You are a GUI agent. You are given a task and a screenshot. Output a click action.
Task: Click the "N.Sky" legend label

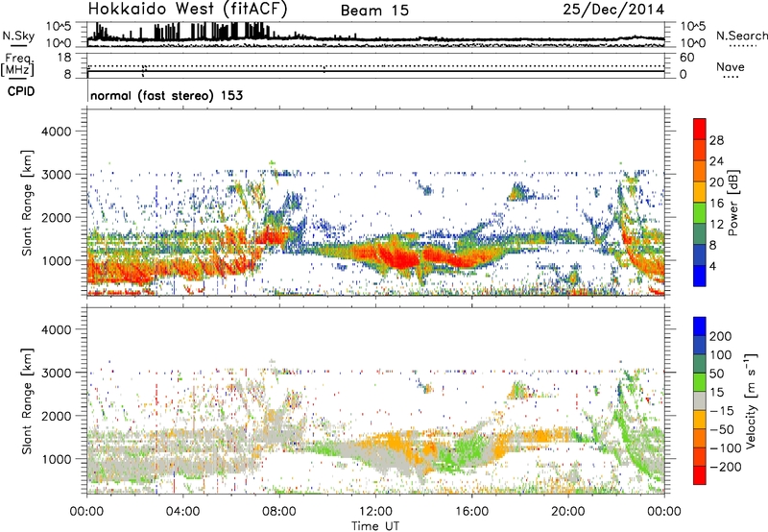18,36
